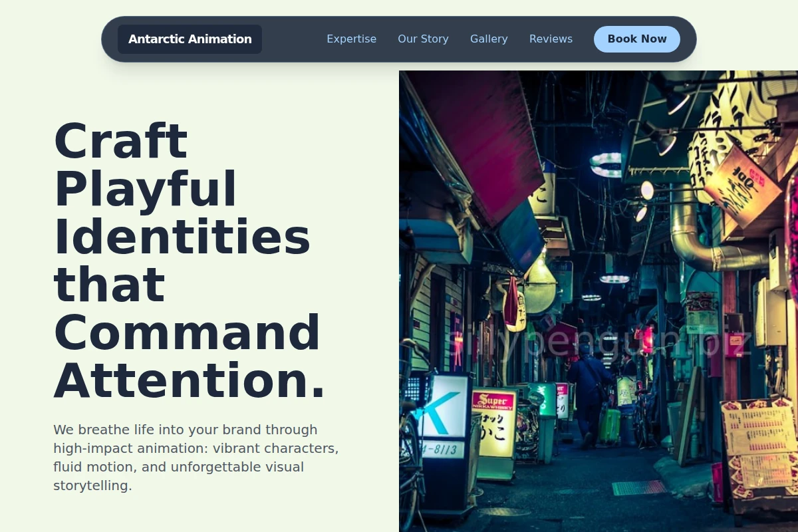Image resolution: width=798 pixels, height=532 pixels.
Task: Click the neon alley hero photo
Action: pos(598,301)
